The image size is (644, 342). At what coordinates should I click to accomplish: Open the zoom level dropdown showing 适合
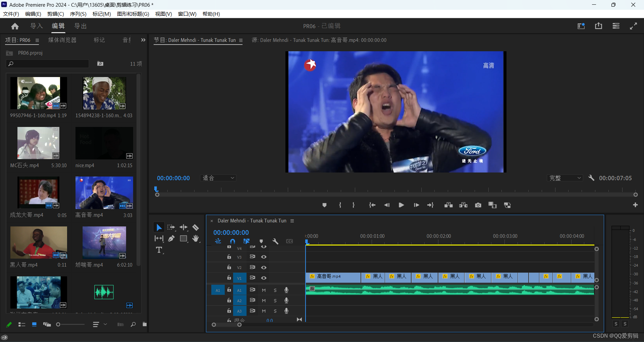coord(218,178)
